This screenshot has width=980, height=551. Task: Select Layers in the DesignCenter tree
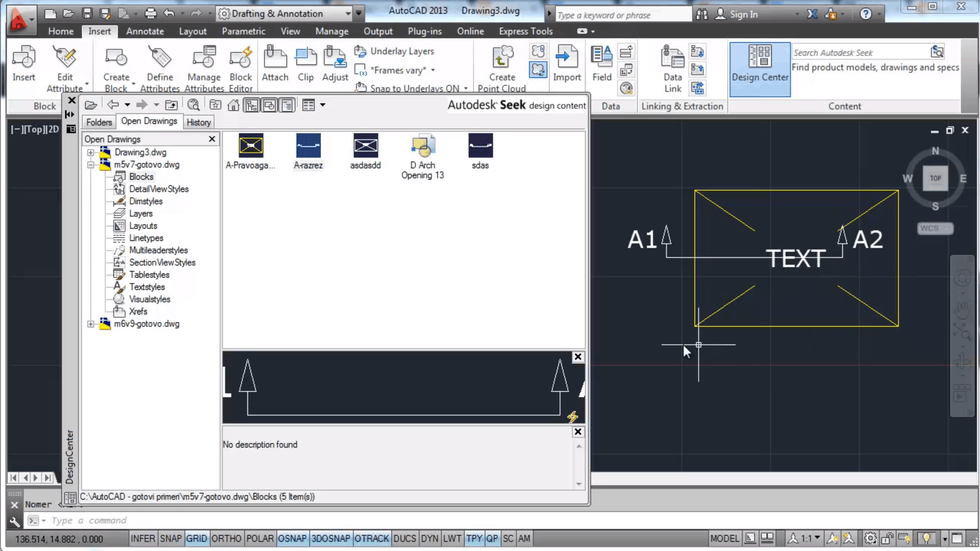[x=141, y=214]
